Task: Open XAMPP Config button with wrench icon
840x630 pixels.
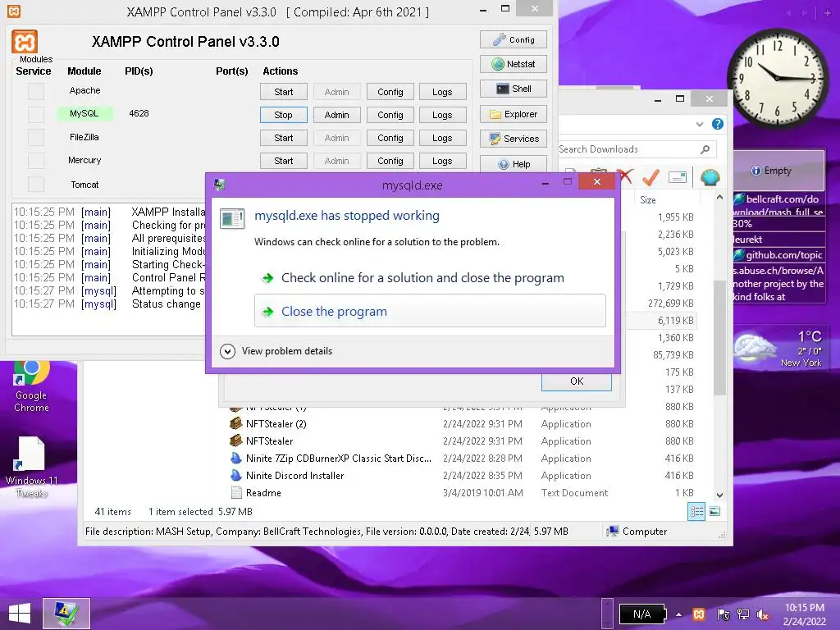Action: point(514,39)
